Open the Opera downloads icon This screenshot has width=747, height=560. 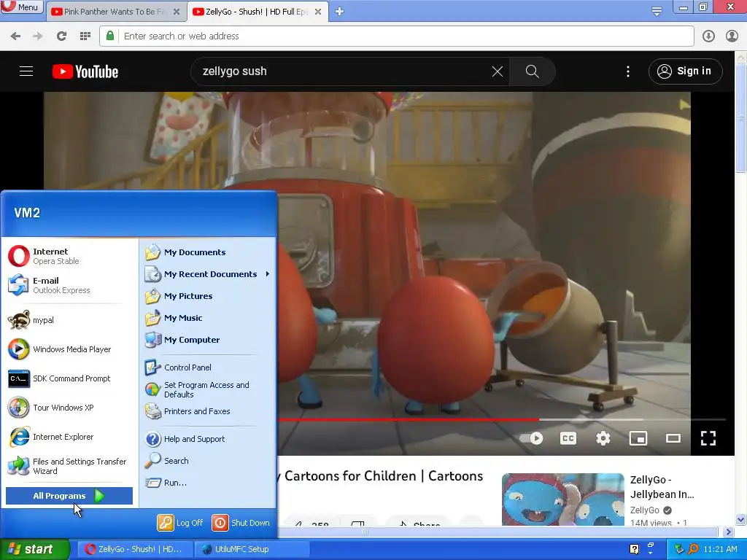click(708, 36)
